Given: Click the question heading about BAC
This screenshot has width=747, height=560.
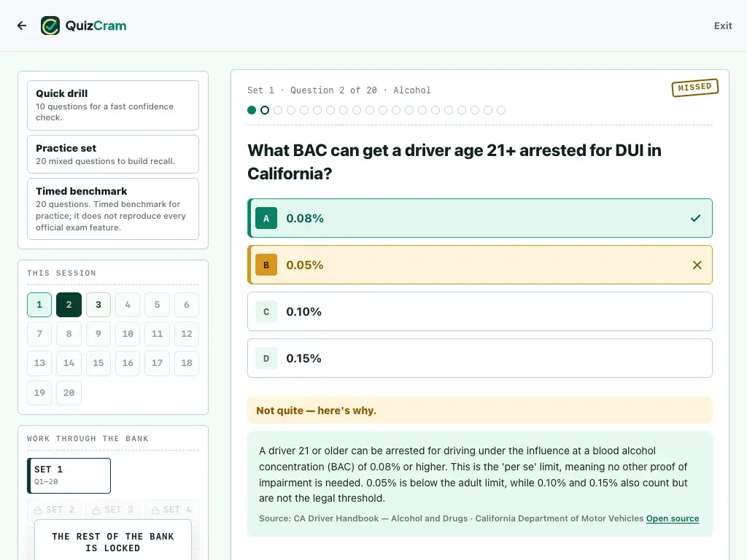Looking at the screenshot, I should (454, 162).
